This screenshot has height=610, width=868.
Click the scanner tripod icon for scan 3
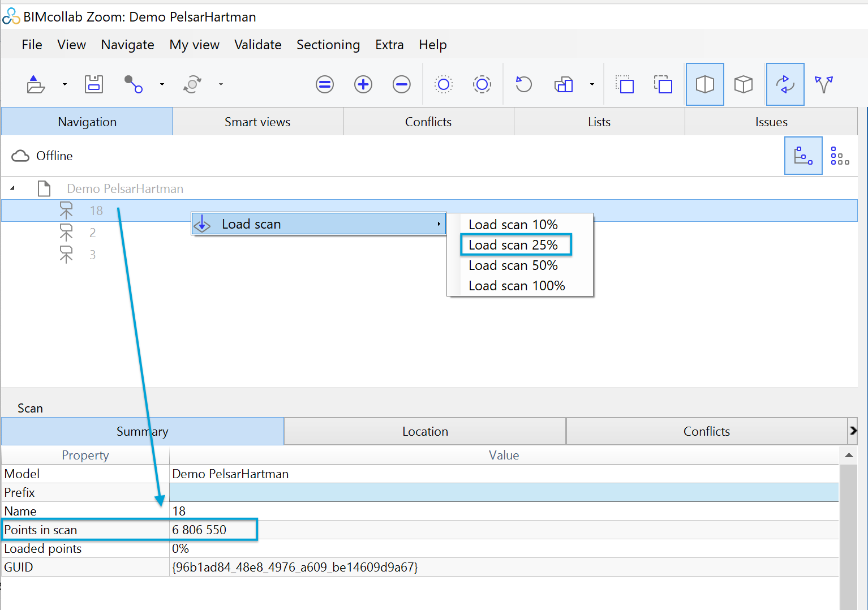coord(66,255)
